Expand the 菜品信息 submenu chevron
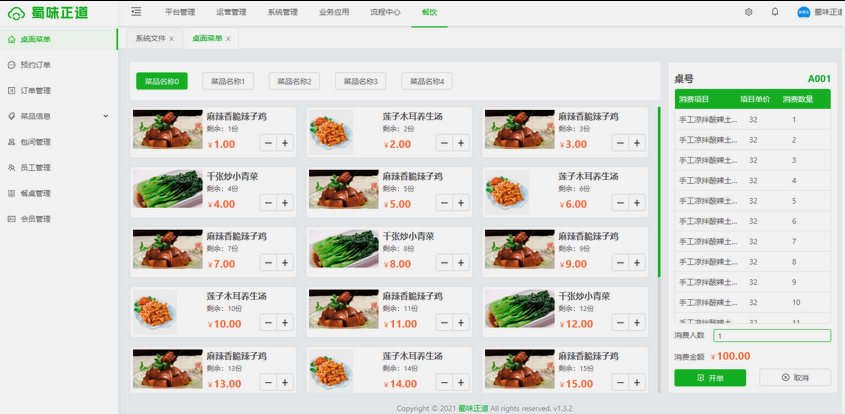Viewport: 845px width, 414px height. 106,116
